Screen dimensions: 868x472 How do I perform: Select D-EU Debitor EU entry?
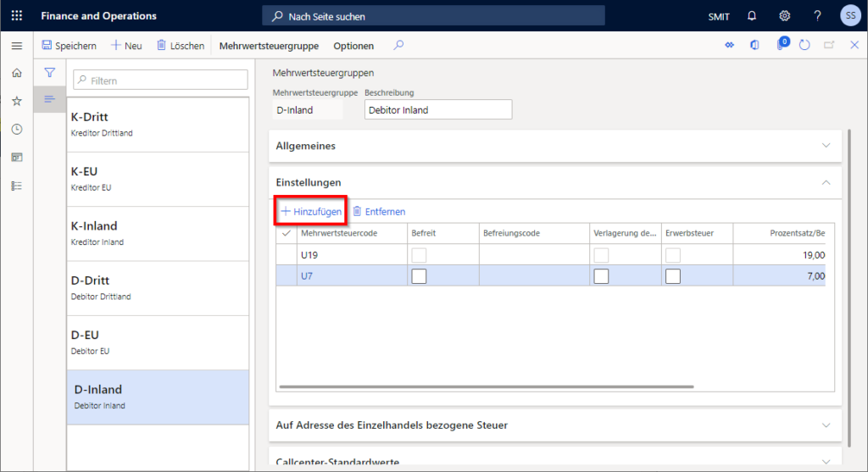click(x=158, y=342)
